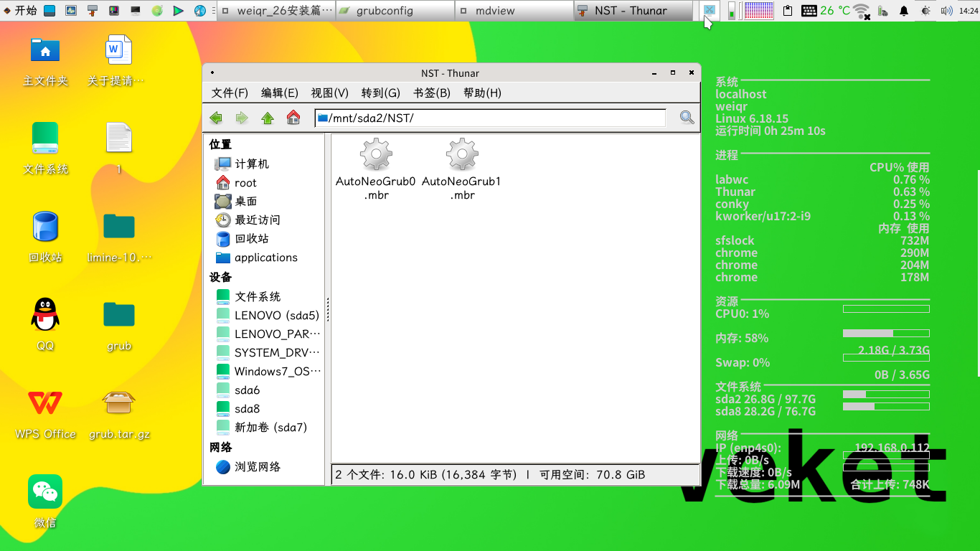The image size is (980, 551).
Task: Click the Back navigation arrow in Thunar
Action: pos(215,117)
